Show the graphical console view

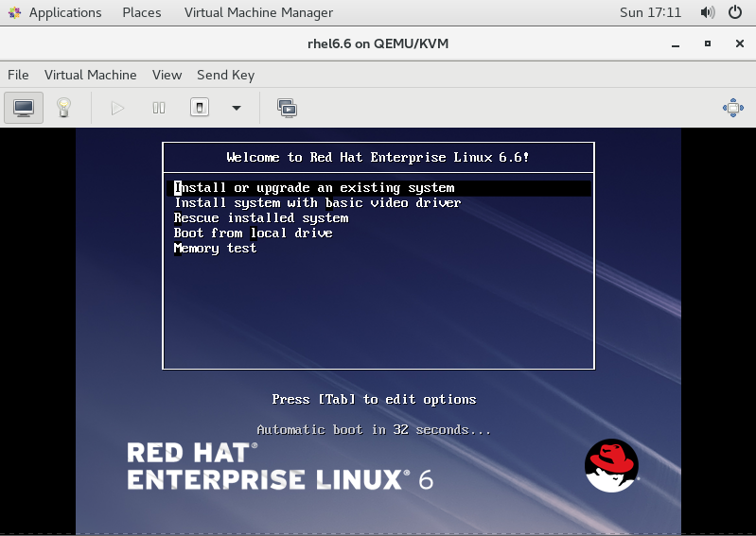click(x=24, y=108)
